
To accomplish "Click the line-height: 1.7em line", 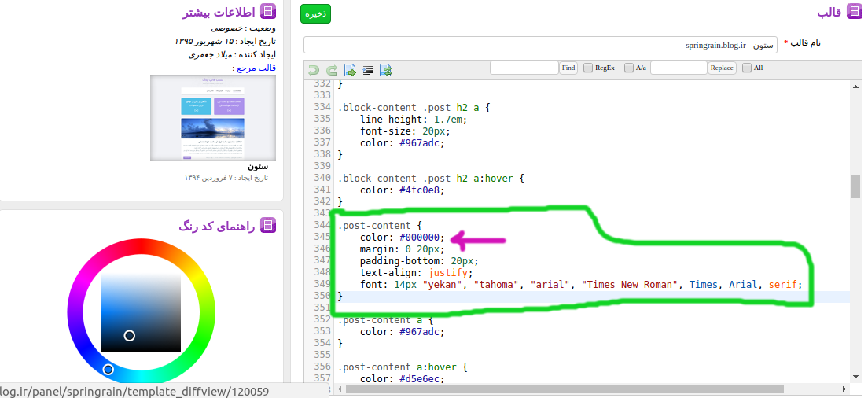I will point(414,119).
